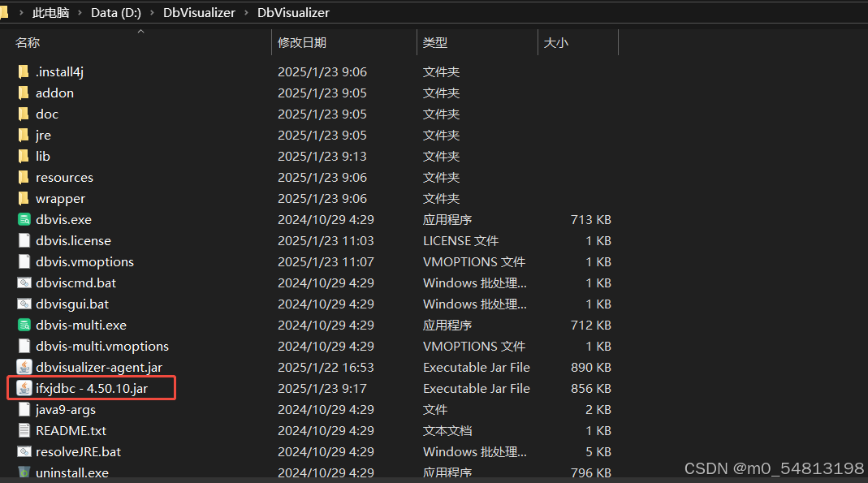Click the dbviscmd.bat batch file icon
The height and width of the screenshot is (483, 868).
24,282
